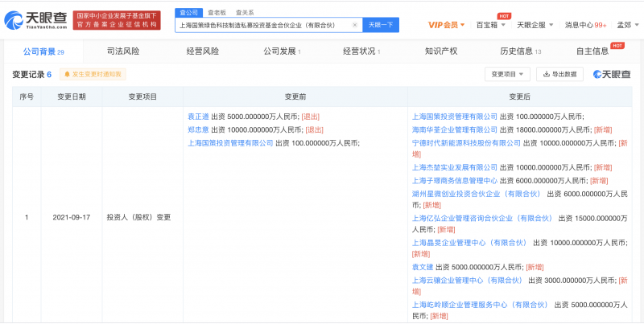Screen dimensions: 644x324
Task: Open 上海亿弘企业管理咨询合伙企业 link
Action: coord(482,218)
